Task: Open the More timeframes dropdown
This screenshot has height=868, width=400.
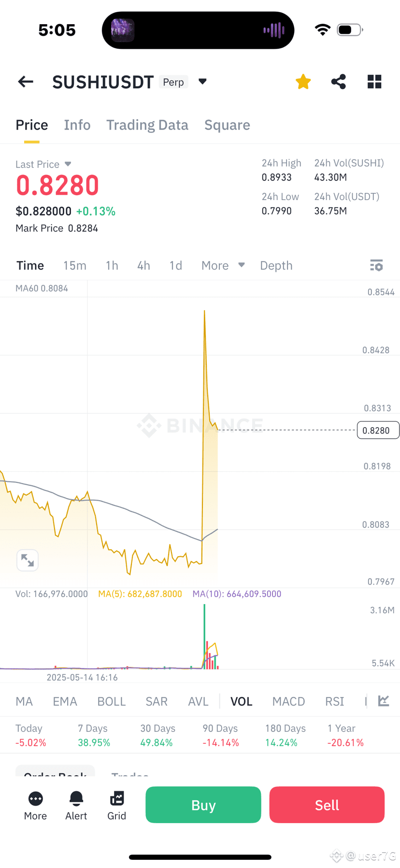Action: 223,265
